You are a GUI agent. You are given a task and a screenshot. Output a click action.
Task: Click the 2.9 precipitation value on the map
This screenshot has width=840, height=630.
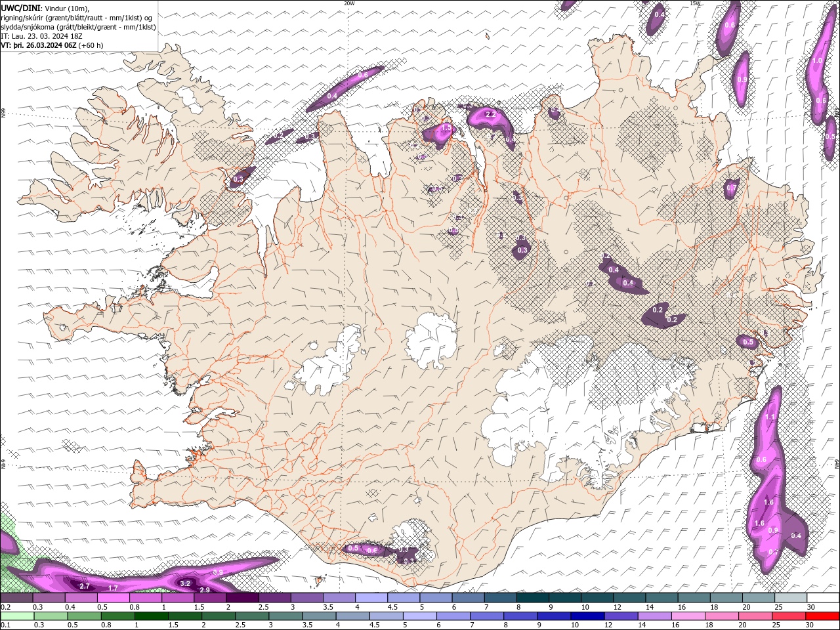(x=205, y=590)
